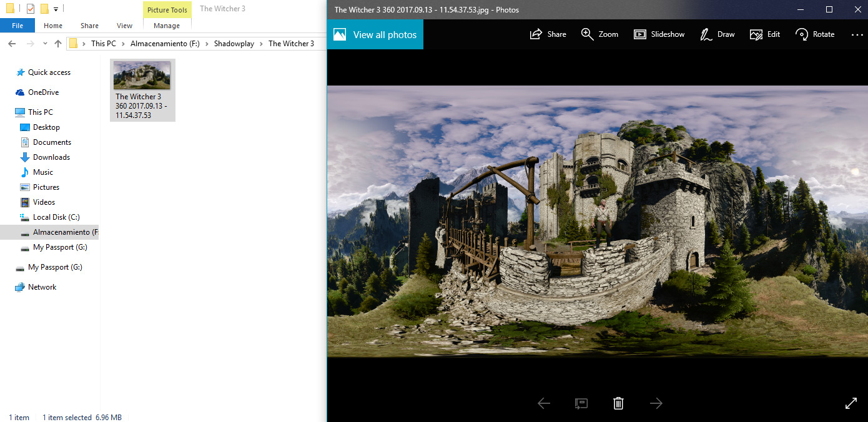Click The Witcher 3 in the address path
The height and width of the screenshot is (422, 868).
pos(291,44)
